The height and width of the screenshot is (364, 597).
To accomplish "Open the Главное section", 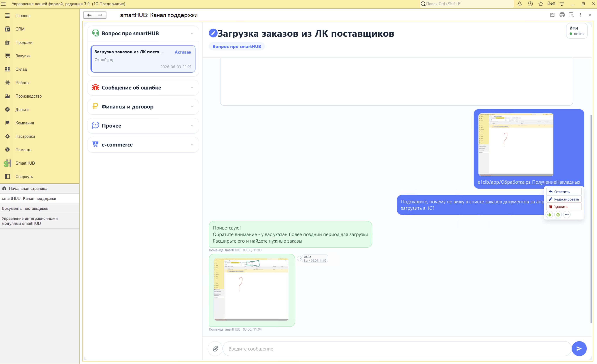I will tap(40, 15).
